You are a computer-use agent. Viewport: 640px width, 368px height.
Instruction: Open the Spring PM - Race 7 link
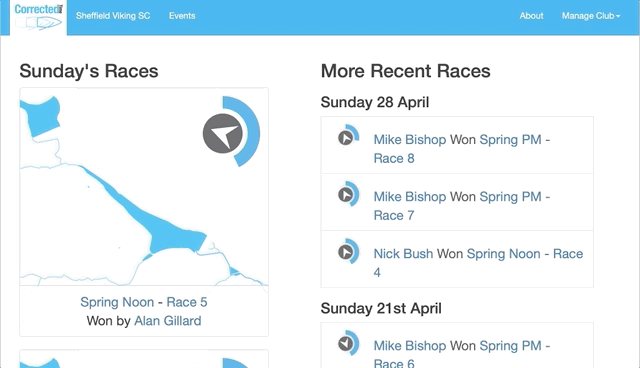[x=462, y=206]
